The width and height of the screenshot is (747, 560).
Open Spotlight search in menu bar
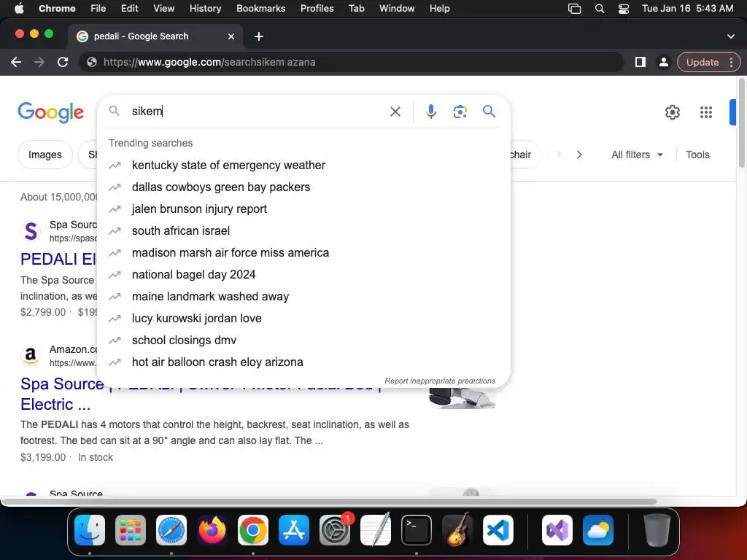point(600,9)
